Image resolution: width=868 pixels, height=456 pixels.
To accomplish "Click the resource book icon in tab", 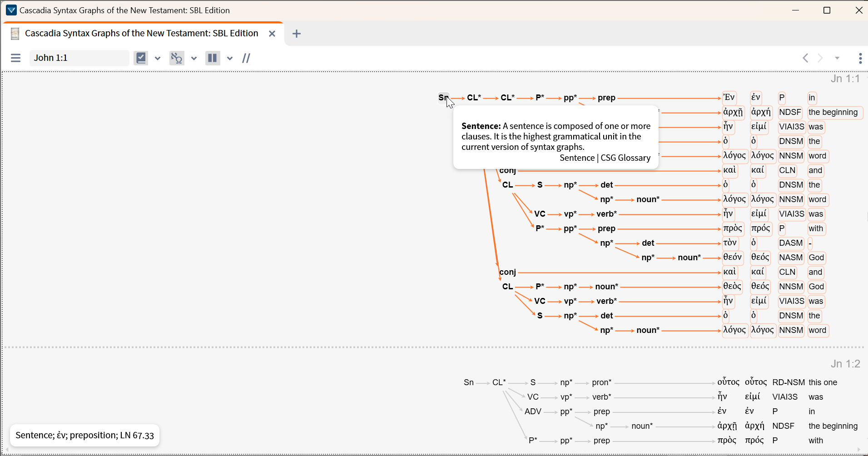I will [x=15, y=34].
